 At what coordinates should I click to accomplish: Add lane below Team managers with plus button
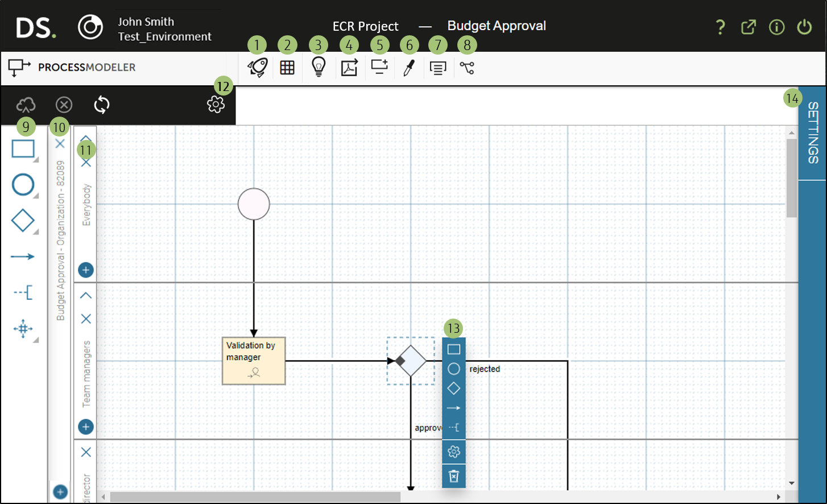point(86,426)
